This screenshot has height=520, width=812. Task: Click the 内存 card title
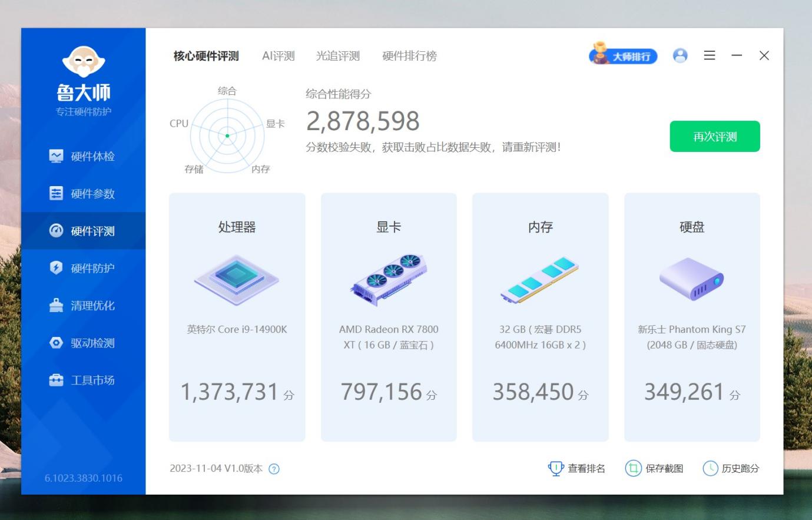coord(541,227)
